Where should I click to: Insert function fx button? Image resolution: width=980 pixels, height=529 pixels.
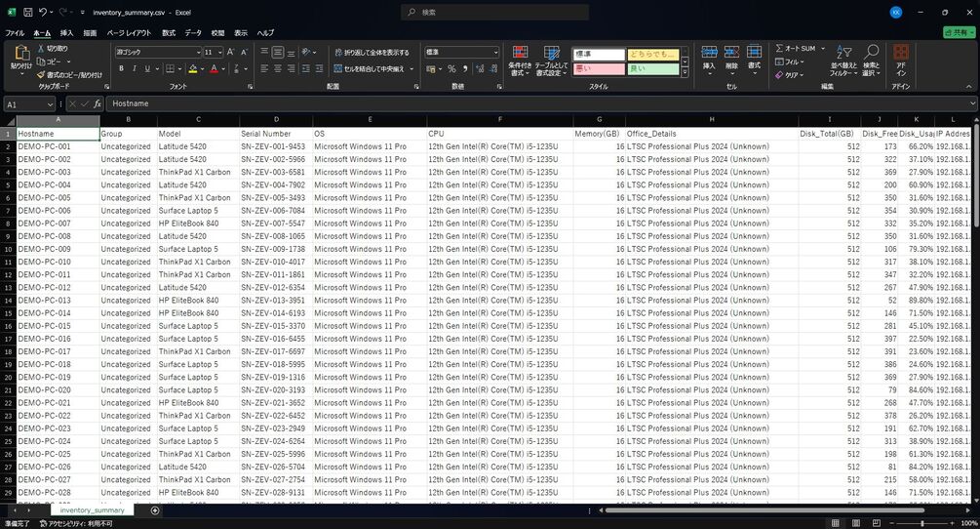(x=98, y=103)
